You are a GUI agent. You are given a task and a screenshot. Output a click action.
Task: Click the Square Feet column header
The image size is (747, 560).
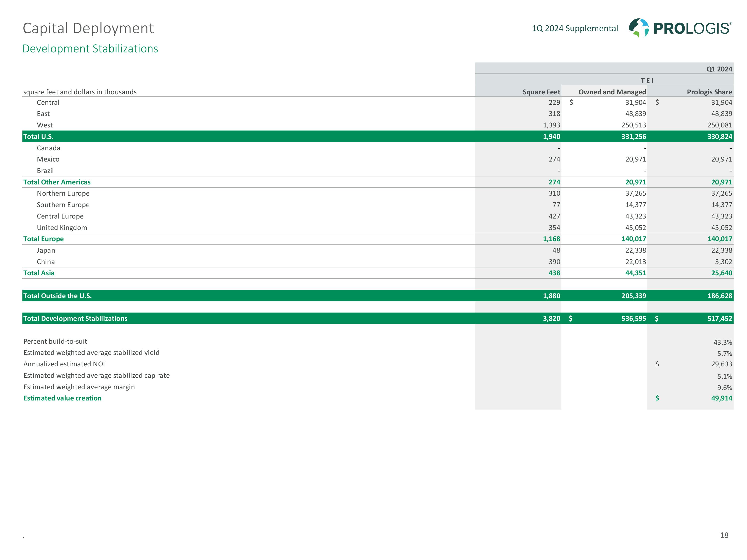(541, 92)
